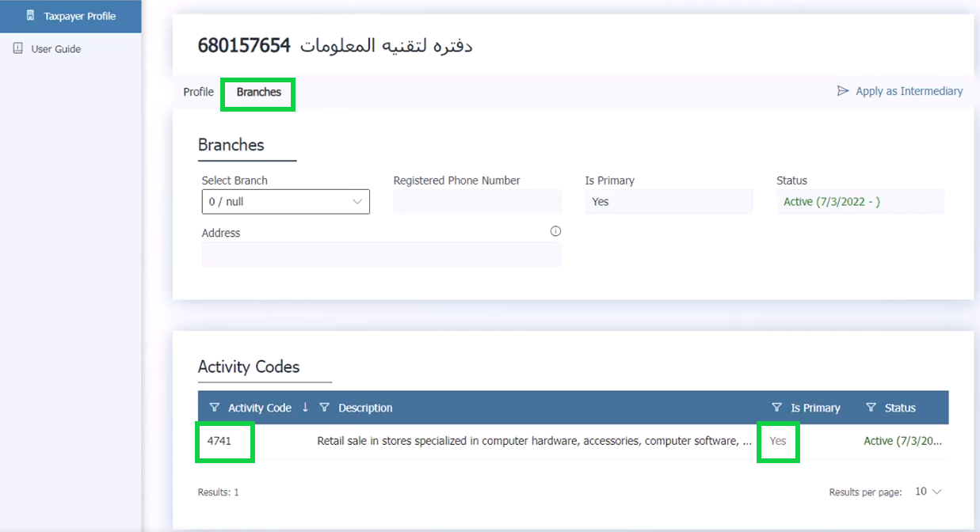The image size is (980, 532).
Task: Click the Is Primary column header
Action: click(815, 408)
